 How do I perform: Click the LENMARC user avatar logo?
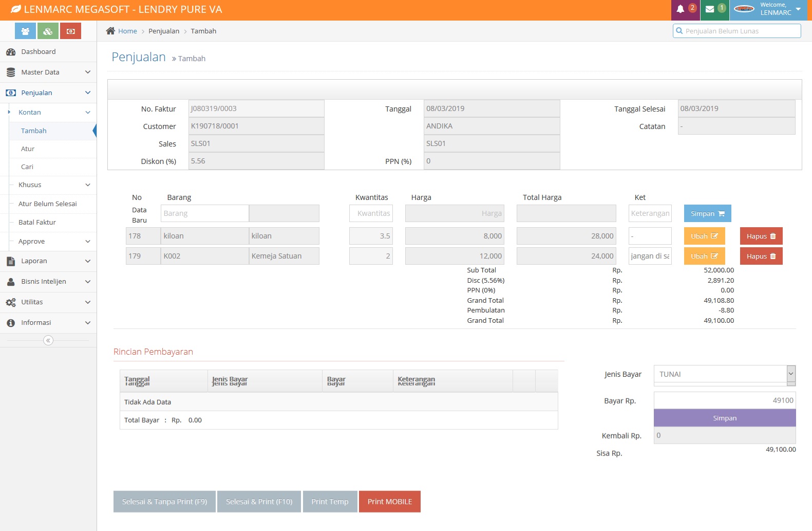[x=744, y=9]
